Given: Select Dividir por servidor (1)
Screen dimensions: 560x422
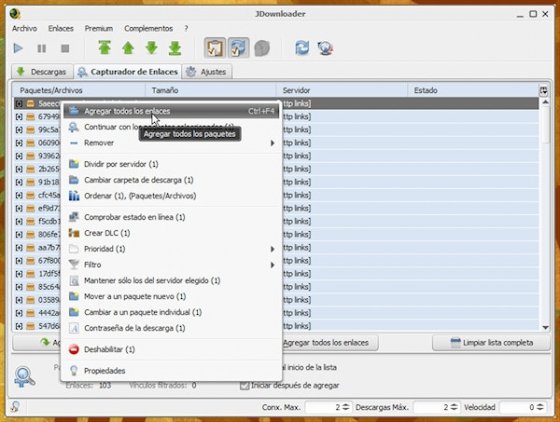Looking at the screenshot, I should (171, 164).
